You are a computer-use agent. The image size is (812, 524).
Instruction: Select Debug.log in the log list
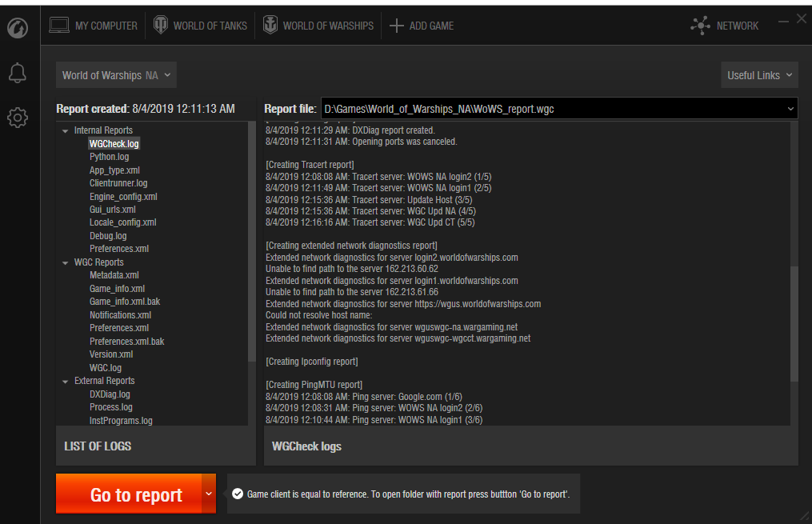pos(108,236)
